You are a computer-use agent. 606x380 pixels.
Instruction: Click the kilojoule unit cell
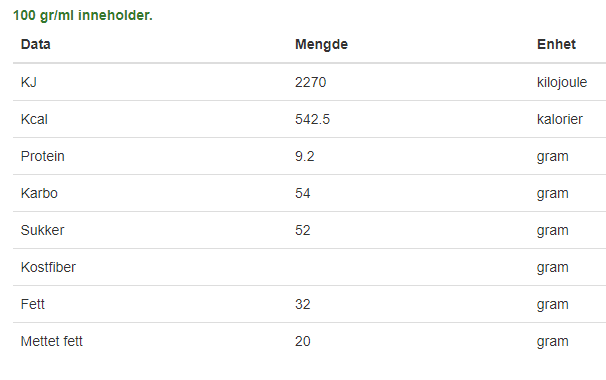[x=562, y=82]
